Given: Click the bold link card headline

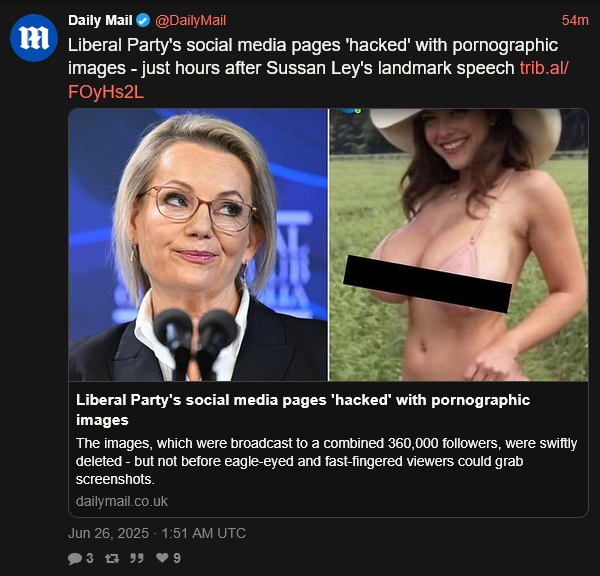Looking at the screenshot, I should (303, 410).
